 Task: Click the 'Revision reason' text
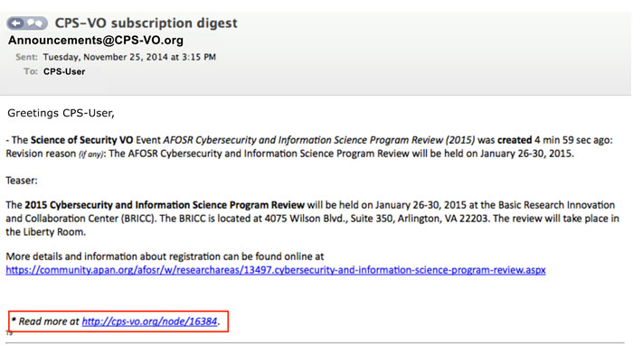click(41, 154)
